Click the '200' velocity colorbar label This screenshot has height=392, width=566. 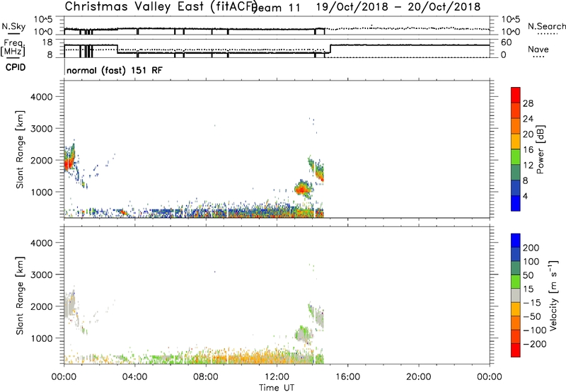pos(531,248)
